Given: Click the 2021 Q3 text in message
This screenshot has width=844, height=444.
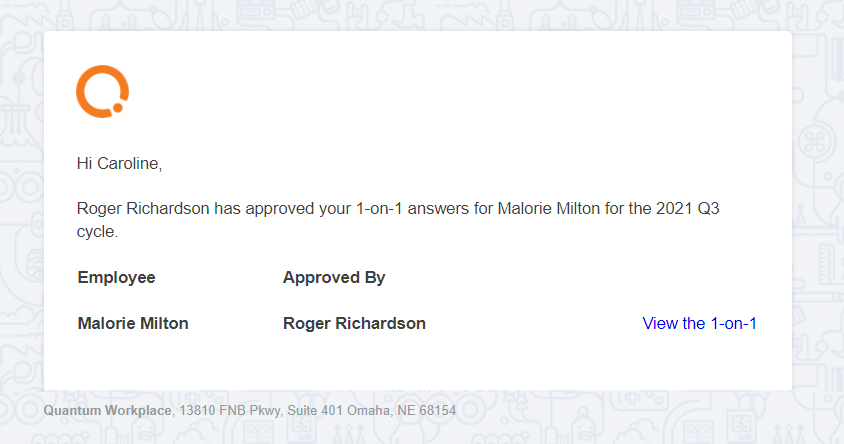Looking at the screenshot, I should (x=687, y=208).
